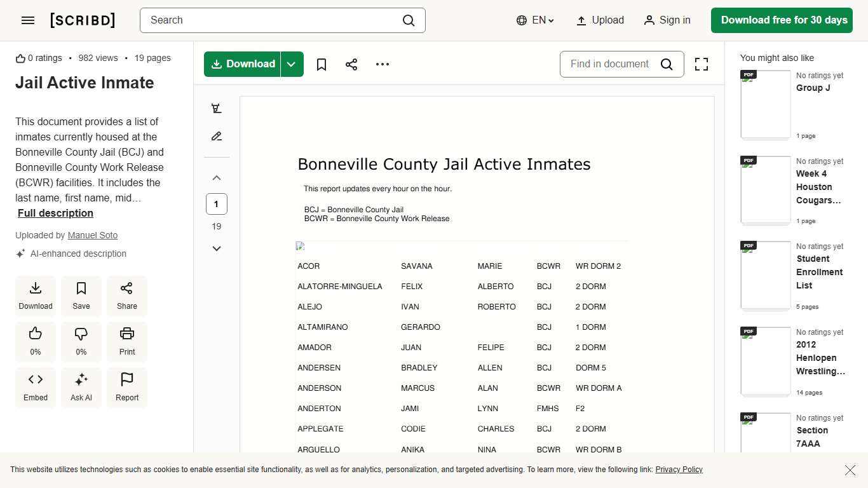
Task: Like the document with thumbs up
Action: click(x=35, y=341)
